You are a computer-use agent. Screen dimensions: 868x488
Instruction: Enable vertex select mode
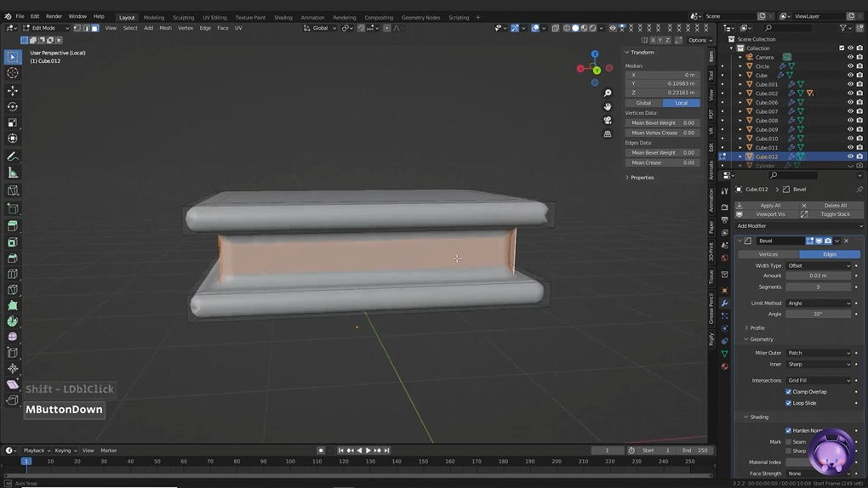click(77, 28)
